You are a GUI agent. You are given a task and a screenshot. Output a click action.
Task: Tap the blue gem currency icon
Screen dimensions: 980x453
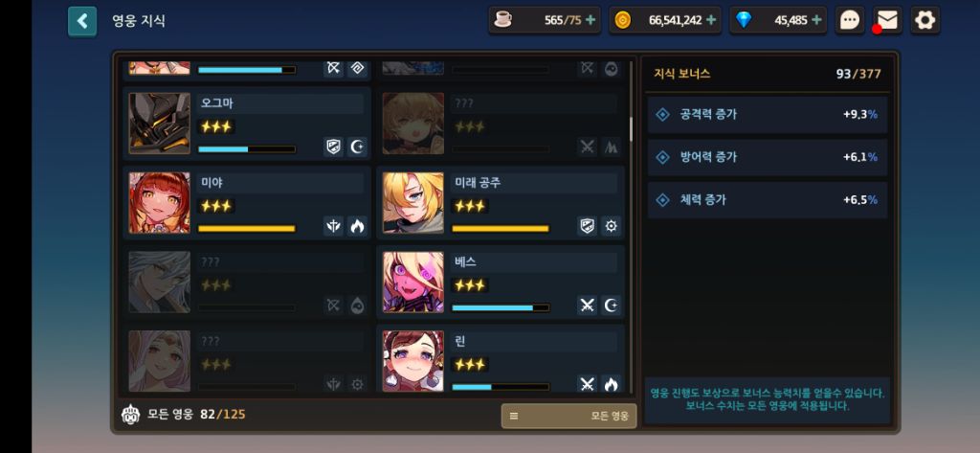[744, 20]
